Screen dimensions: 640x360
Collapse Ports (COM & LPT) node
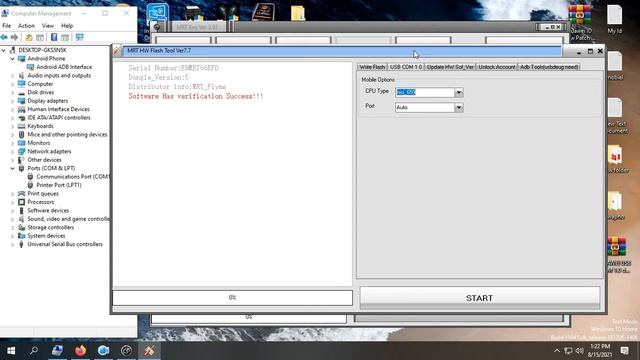(12, 168)
